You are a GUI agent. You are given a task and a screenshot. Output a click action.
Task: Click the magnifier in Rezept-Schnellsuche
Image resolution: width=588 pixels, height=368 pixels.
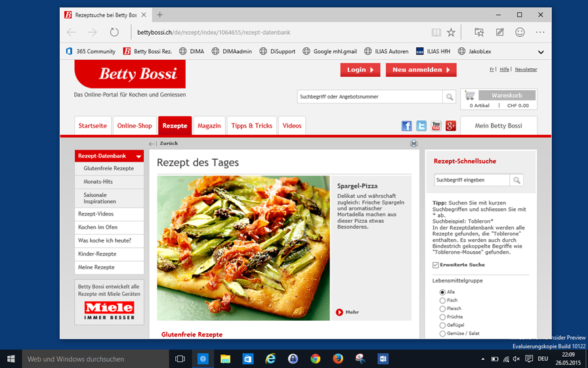tap(516, 180)
